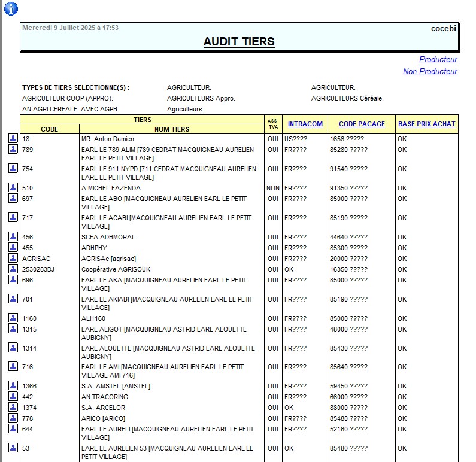The height and width of the screenshot is (462, 476).
Task: Open the BASE PRIX ACHAT header link
Action: pyautogui.click(x=426, y=124)
